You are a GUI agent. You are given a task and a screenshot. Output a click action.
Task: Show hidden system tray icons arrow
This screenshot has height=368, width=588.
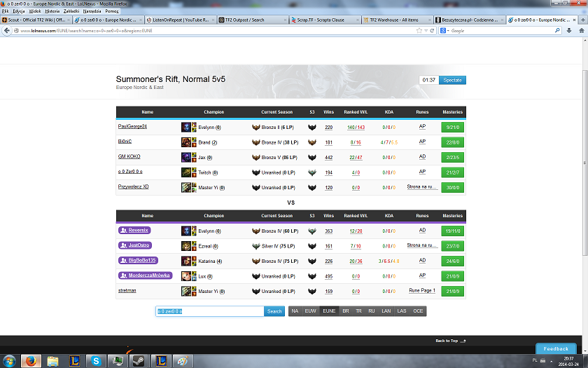(552, 361)
